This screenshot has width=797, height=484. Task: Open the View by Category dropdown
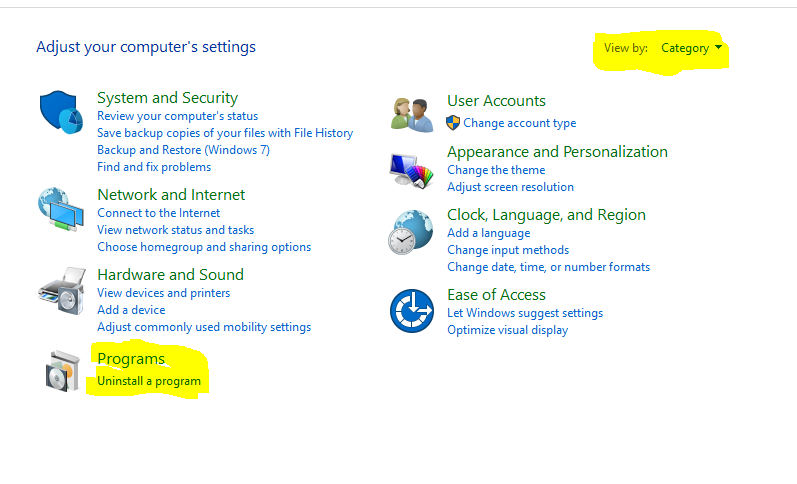coord(691,48)
